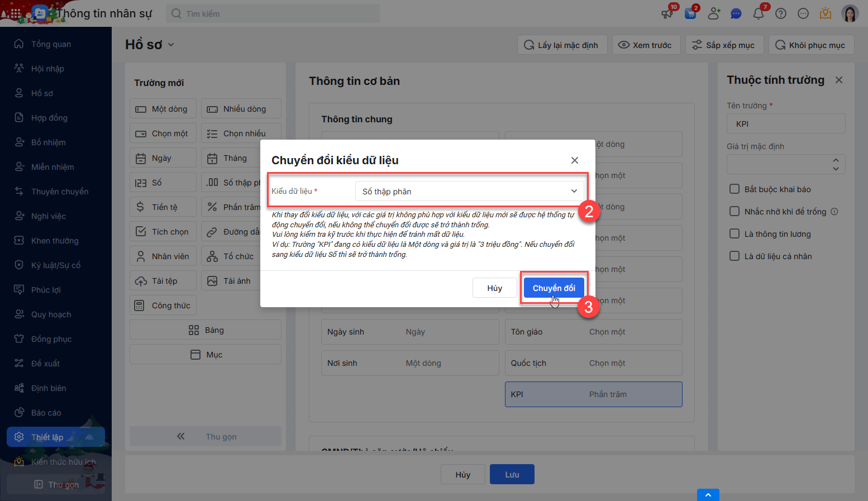The width and height of the screenshot is (868, 501).
Task: Click the bottom Hủy button
Action: [x=463, y=475]
